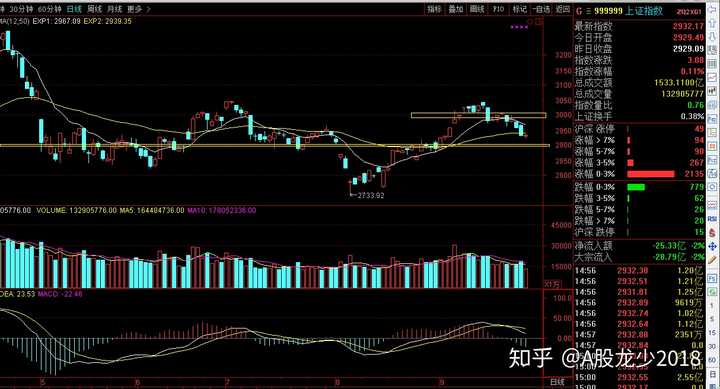Click the 指标 indicator button
The width and height of the screenshot is (720, 389).
pos(434,9)
